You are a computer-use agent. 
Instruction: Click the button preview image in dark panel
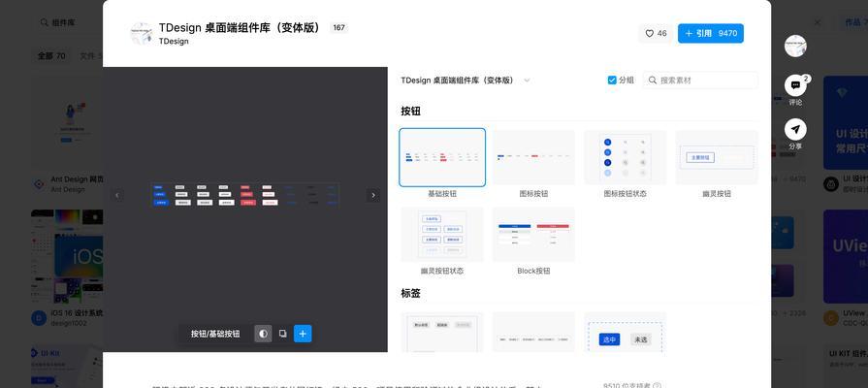coord(245,195)
